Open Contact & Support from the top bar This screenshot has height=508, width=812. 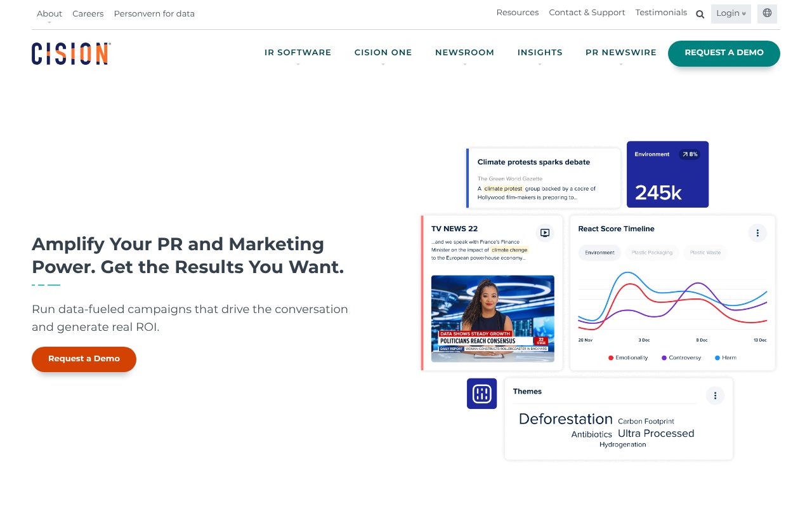pos(587,12)
